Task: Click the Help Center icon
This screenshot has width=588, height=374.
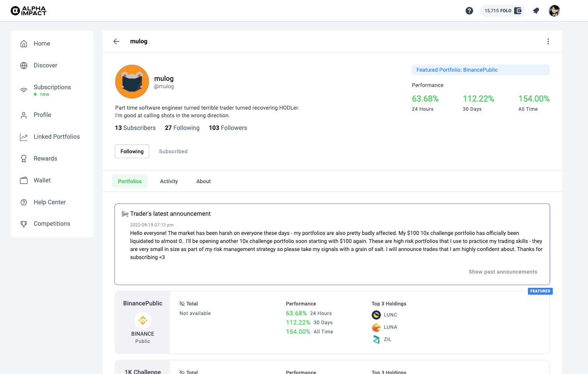Action: click(x=24, y=202)
